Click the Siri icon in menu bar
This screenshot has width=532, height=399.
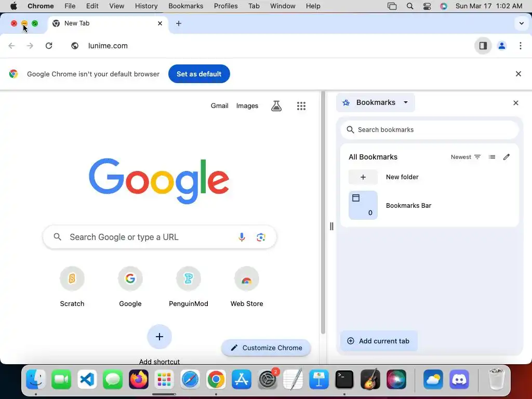444,6
